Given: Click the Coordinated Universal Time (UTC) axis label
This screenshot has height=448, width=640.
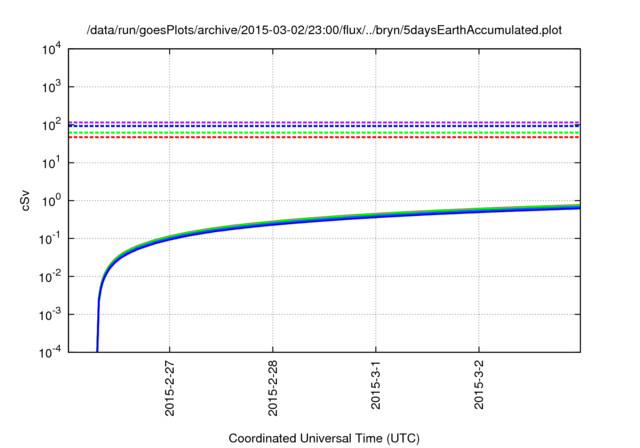Looking at the screenshot, I should click(x=324, y=438).
